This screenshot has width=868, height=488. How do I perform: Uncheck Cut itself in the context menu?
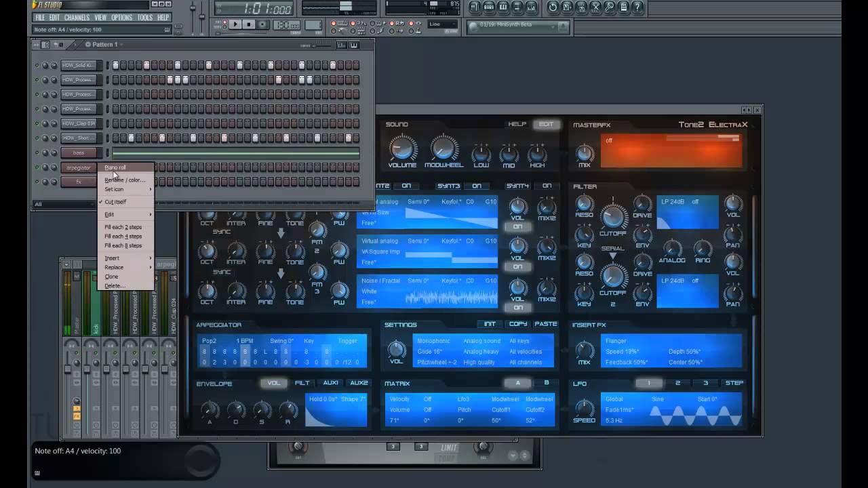tap(115, 202)
